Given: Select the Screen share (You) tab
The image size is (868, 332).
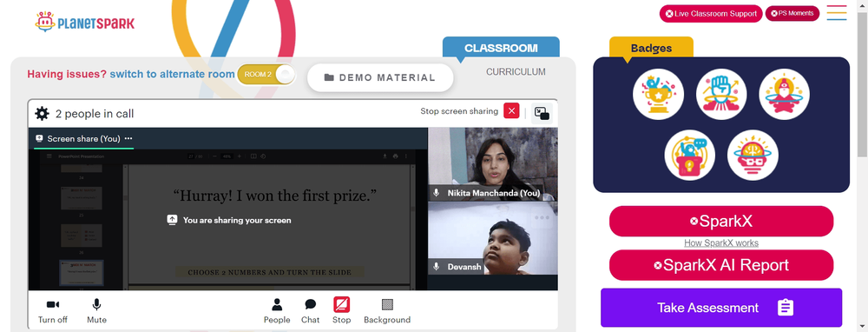Looking at the screenshot, I should point(83,138).
